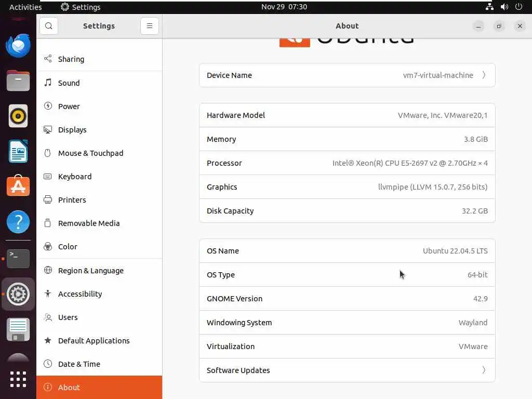Click the Sound music note icon

48,83
